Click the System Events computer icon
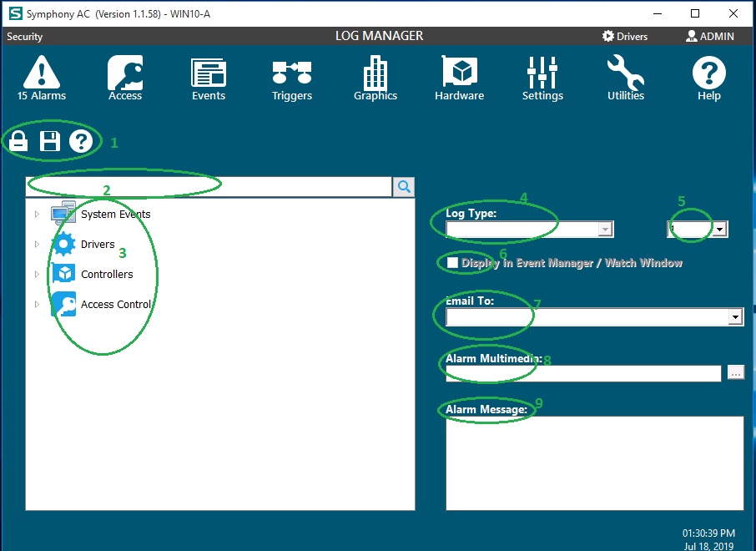Screen dimensions: 756x551 click(63, 213)
